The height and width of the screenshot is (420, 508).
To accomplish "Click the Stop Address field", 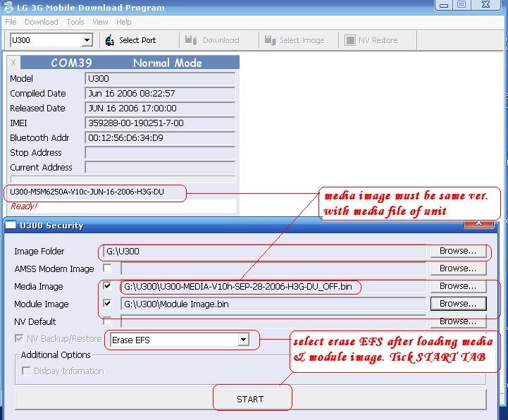I will [x=160, y=153].
